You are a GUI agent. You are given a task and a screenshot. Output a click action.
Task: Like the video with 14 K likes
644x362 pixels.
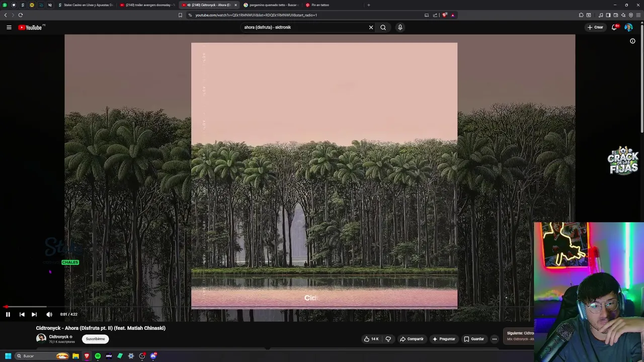(x=371, y=339)
